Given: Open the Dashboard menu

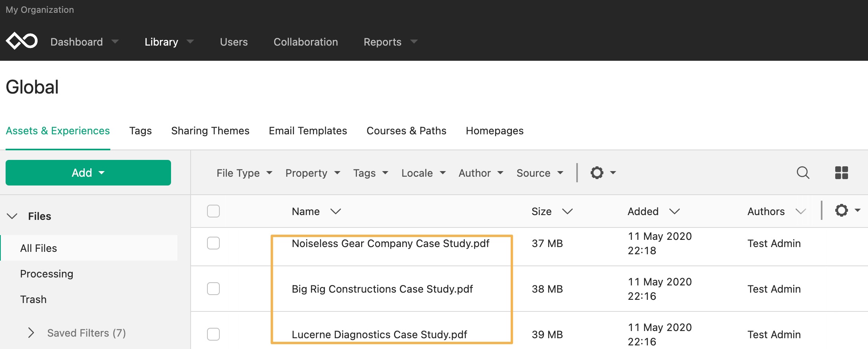Looking at the screenshot, I should (84, 42).
